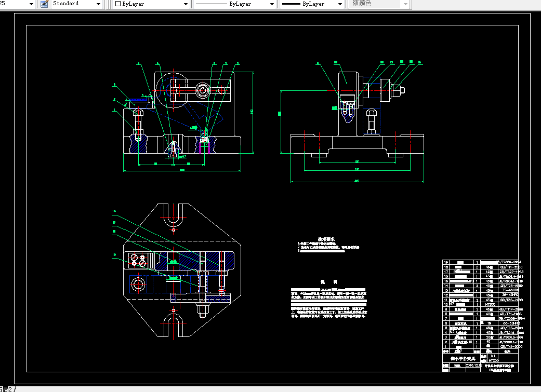The height and width of the screenshot is (392, 541).
Task: Select the 1:1 scale value
Action: click(x=492, y=356)
